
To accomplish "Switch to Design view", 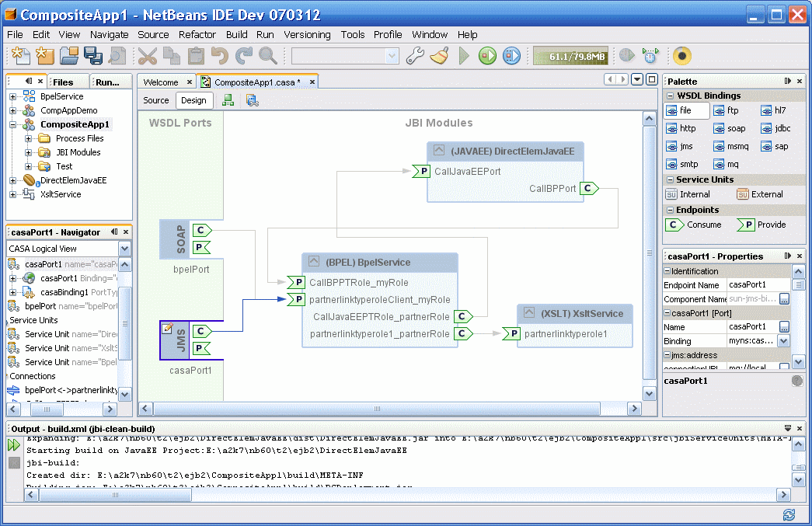I will point(193,100).
